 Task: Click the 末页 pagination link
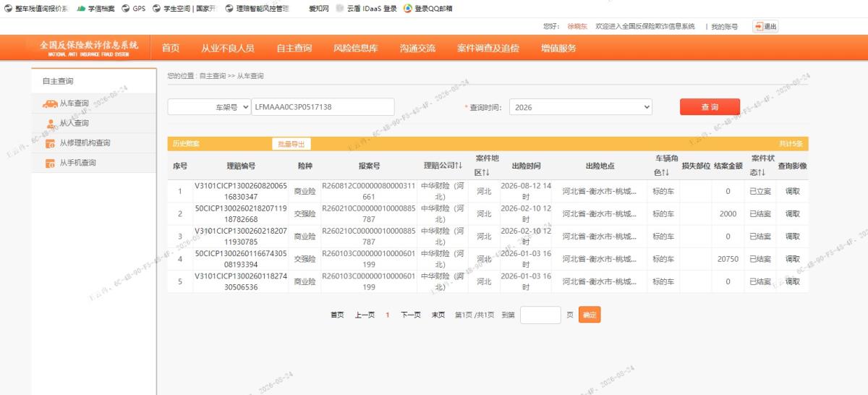pos(438,315)
